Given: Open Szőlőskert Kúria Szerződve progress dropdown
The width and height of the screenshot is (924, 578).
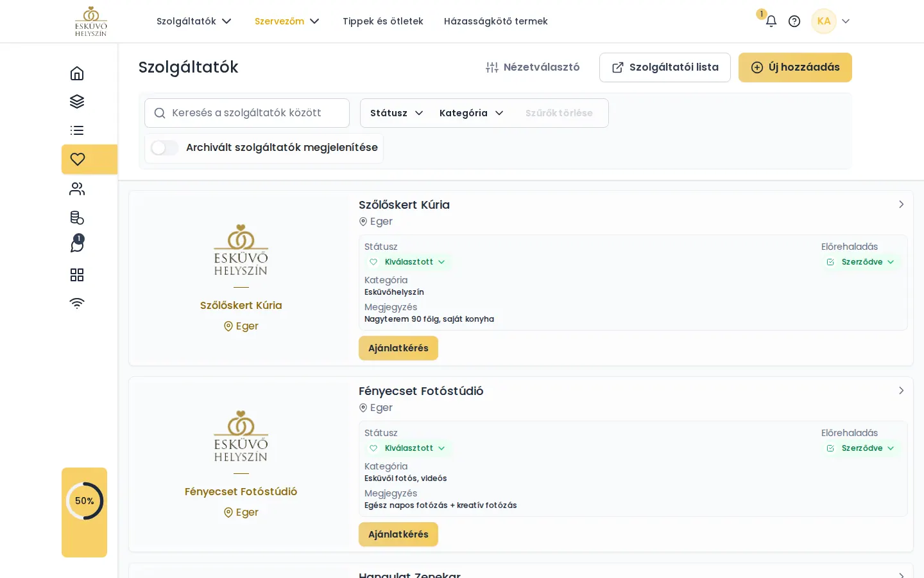Looking at the screenshot, I should pos(862,262).
